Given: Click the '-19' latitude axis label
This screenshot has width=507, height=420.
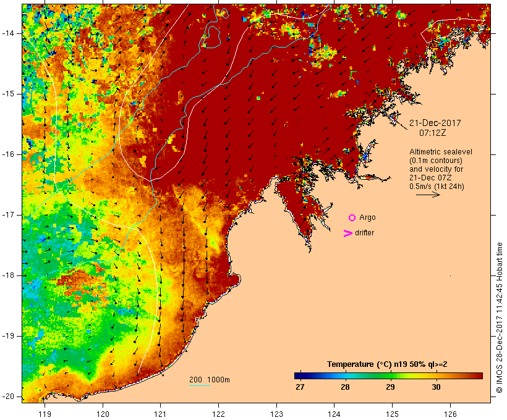Looking at the screenshot, I should point(7,336).
